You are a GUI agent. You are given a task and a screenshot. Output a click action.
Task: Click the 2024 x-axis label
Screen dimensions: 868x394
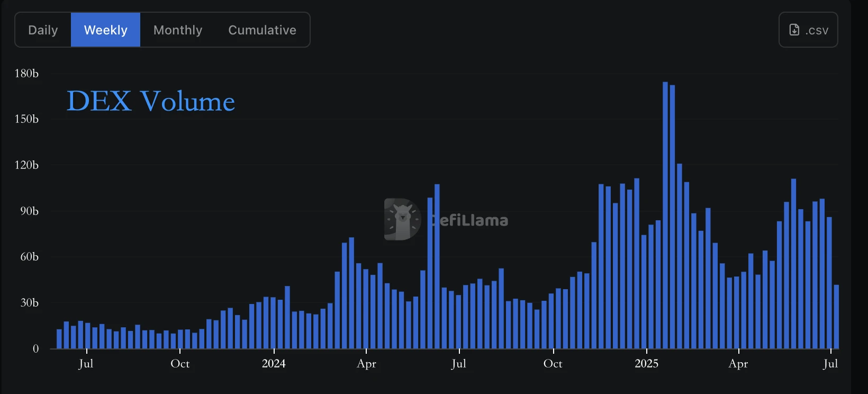pos(274,364)
